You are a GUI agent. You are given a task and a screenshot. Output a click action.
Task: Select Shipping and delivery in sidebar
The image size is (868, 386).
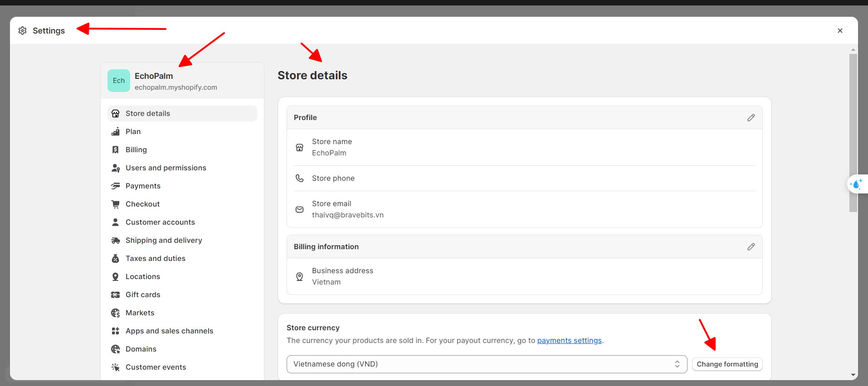tap(164, 241)
